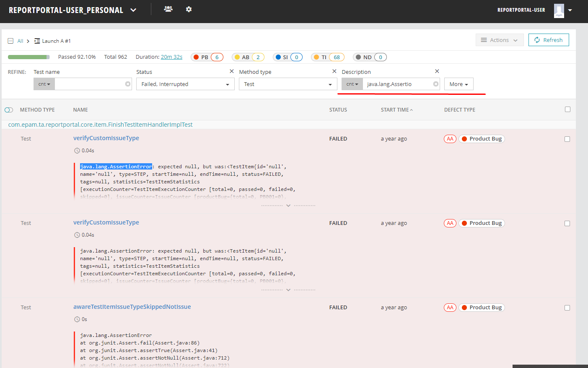Open the project members page via people icon
Image resolution: width=588 pixels, height=368 pixels.
pos(168,9)
